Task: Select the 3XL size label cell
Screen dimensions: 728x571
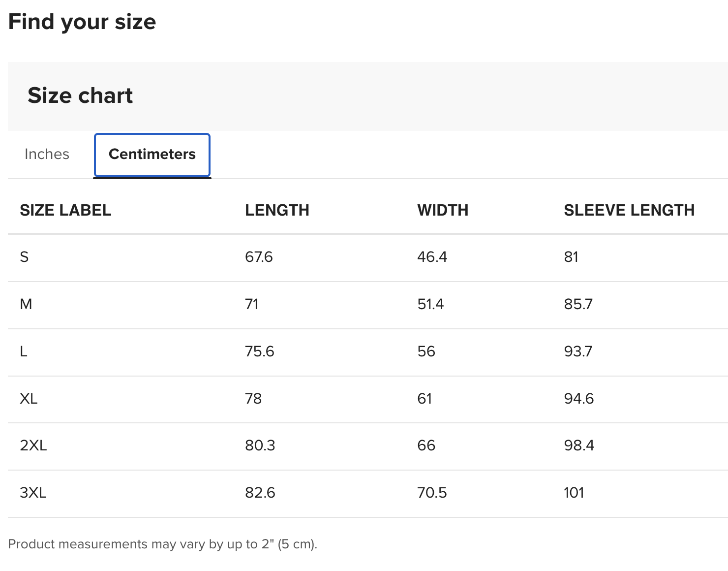Action: click(x=33, y=493)
